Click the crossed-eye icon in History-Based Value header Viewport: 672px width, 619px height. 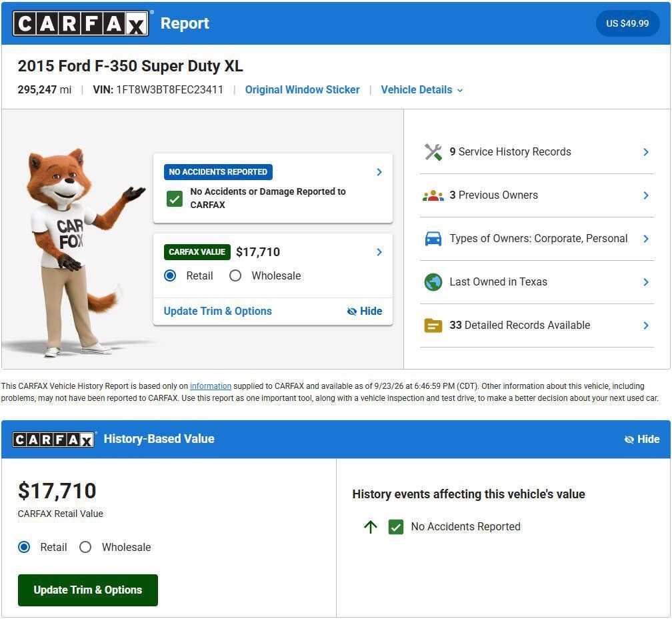click(629, 440)
